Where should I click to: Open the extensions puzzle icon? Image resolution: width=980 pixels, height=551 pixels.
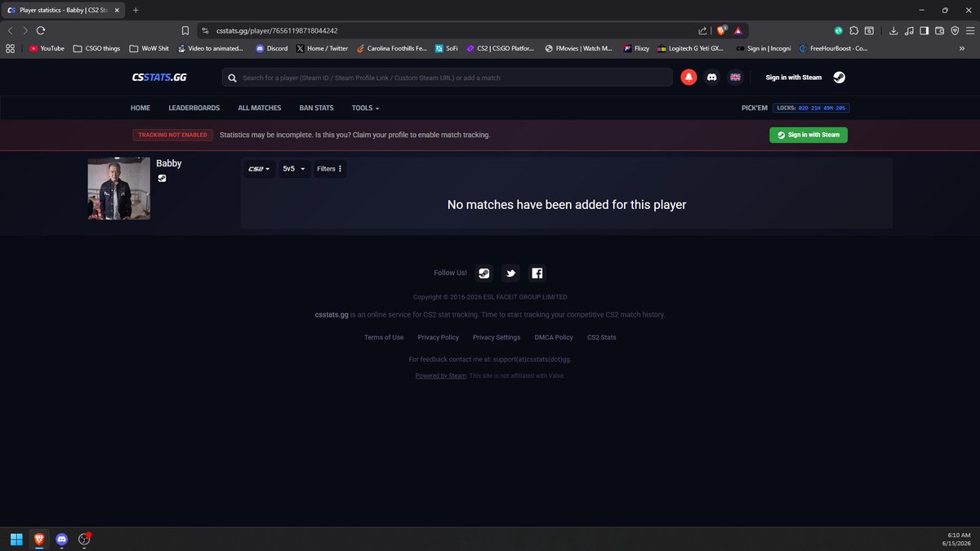click(x=854, y=30)
